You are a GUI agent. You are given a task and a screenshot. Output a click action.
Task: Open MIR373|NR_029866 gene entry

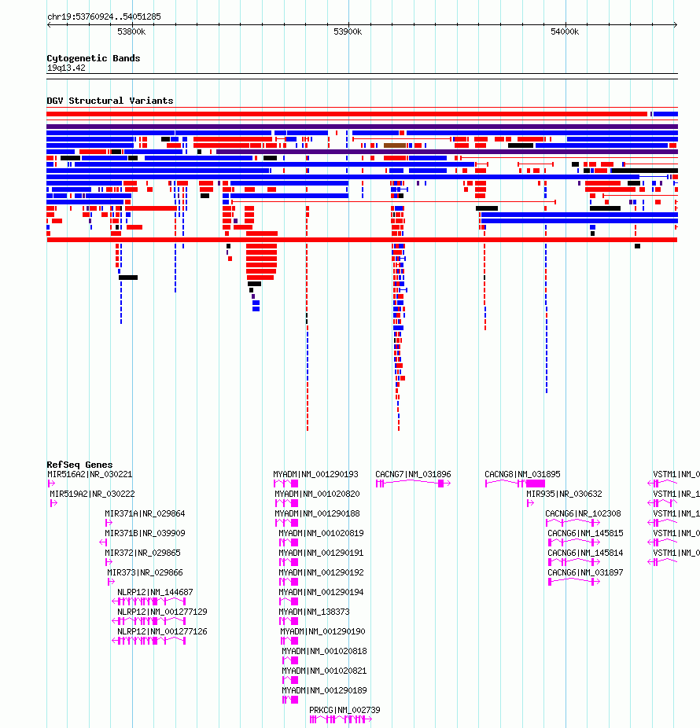145,572
